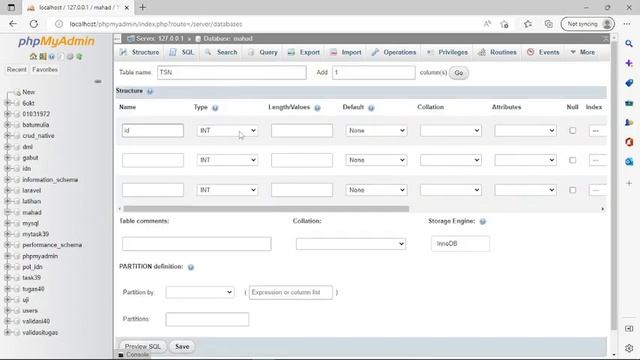The width and height of the screenshot is (640, 360).
Task: Open the Console bar
Action: [x=133, y=355]
